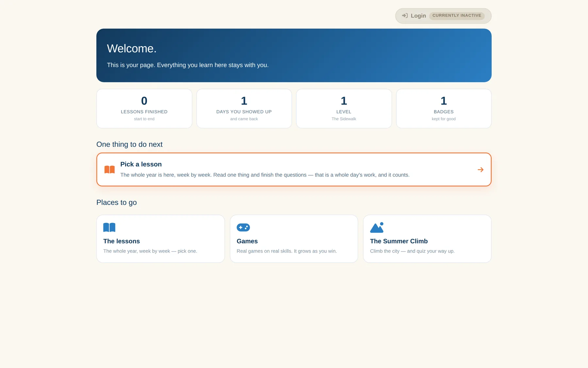The width and height of the screenshot is (588, 368).
Task: Click the Login arrow icon
Action: point(405,16)
